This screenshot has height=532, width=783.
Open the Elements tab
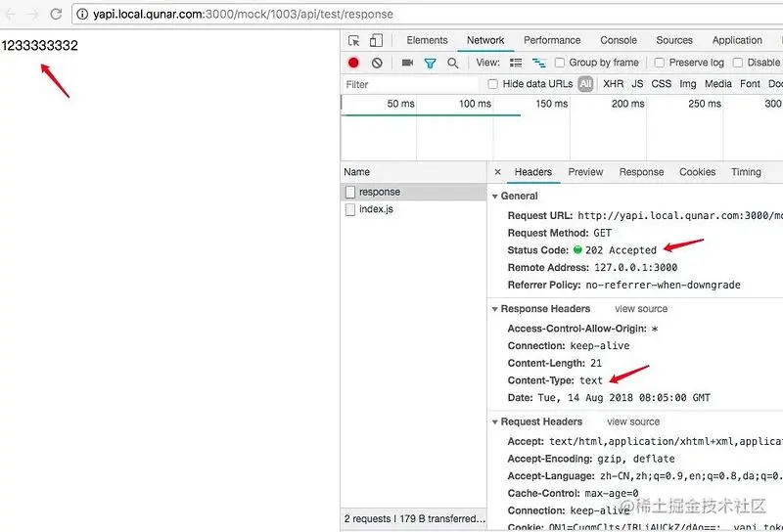427,40
